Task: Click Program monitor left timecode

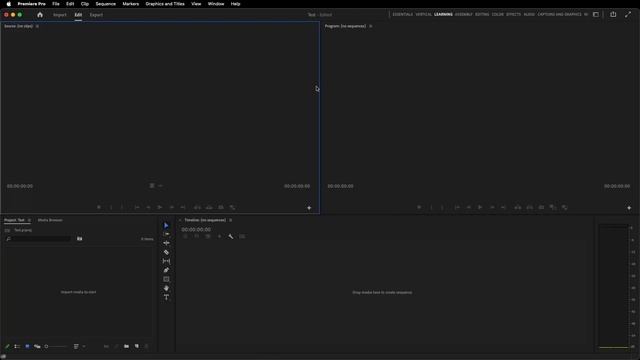Action: coord(340,186)
